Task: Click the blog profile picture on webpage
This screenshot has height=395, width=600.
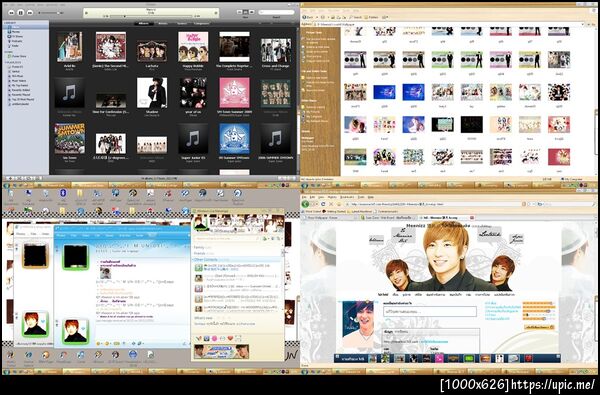Action: pyautogui.click(x=358, y=325)
